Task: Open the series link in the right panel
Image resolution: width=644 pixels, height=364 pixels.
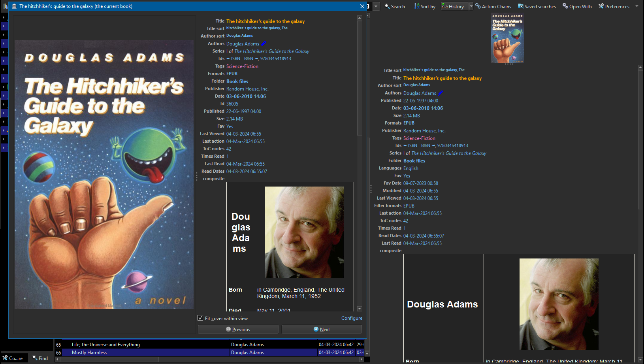Action: [449, 153]
